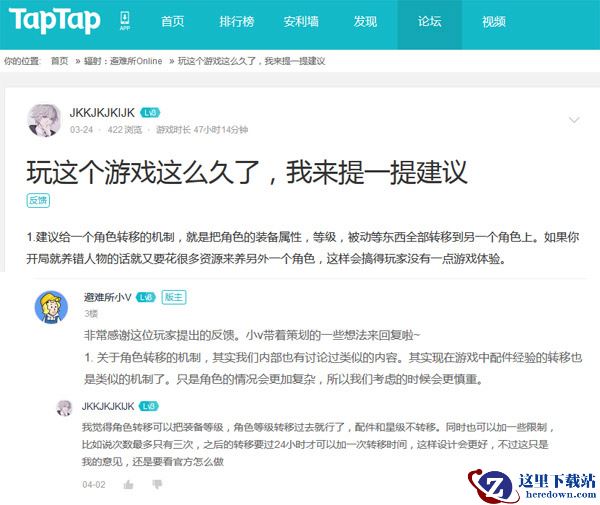This screenshot has height=505, width=600.
Task: Open 避难所小V's avatar
Action: [51, 307]
